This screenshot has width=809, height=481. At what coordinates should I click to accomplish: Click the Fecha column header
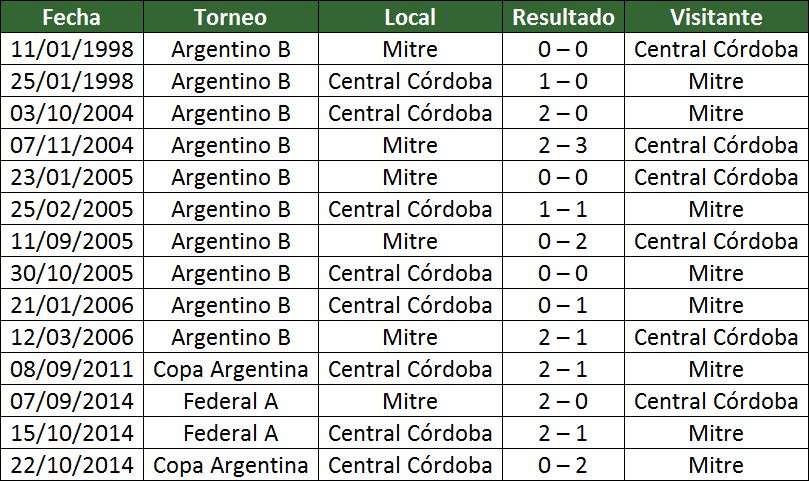click(x=71, y=17)
